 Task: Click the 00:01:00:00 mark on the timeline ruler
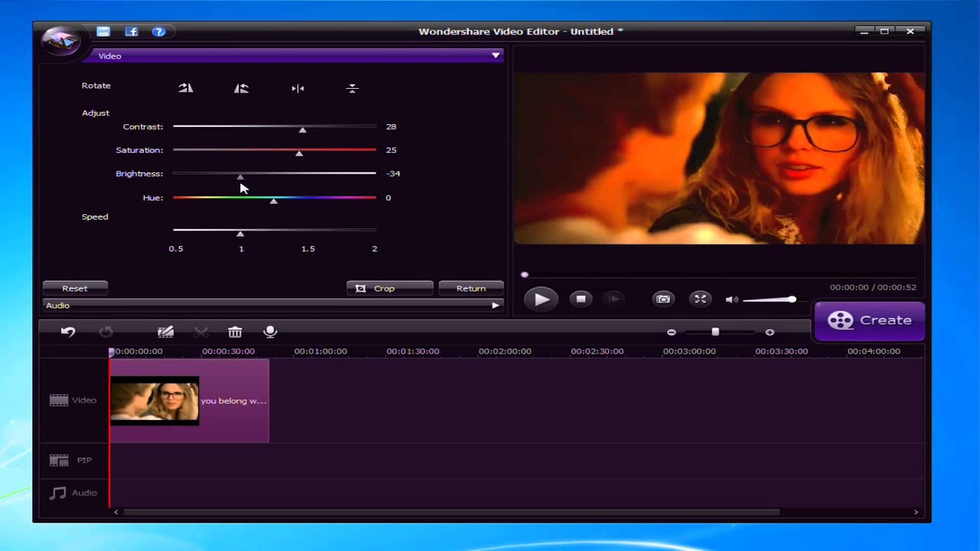pyautogui.click(x=321, y=351)
